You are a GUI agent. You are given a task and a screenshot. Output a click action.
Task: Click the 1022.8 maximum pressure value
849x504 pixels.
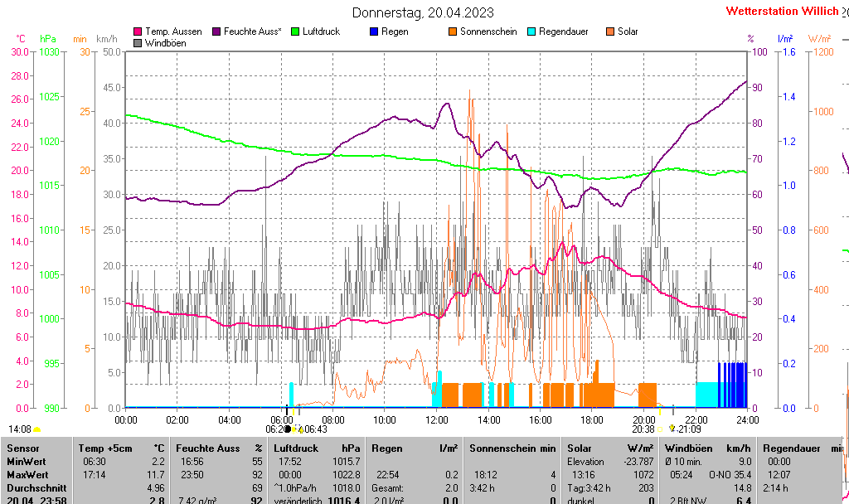(x=347, y=475)
